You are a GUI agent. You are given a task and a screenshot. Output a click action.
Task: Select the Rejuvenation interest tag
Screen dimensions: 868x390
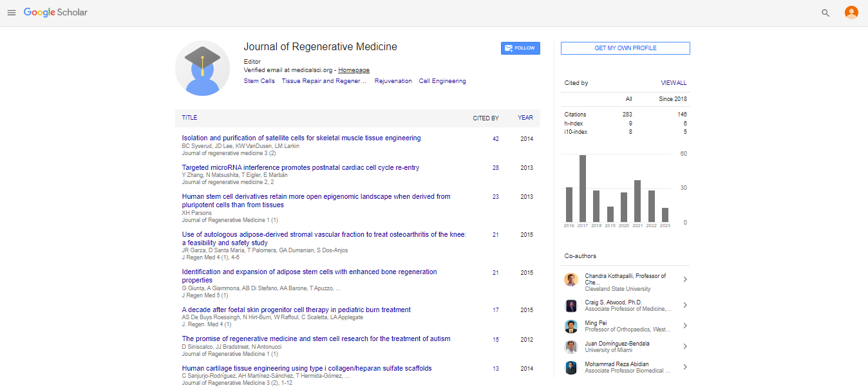click(393, 81)
